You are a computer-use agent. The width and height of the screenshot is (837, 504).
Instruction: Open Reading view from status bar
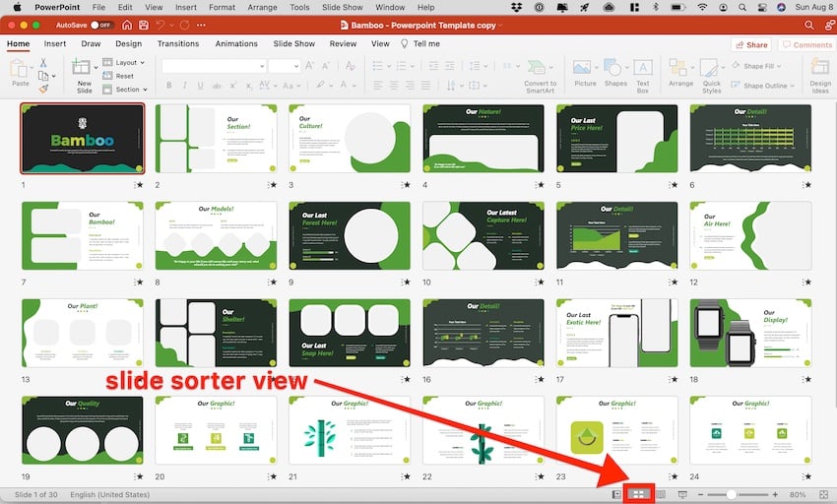coord(661,494)
